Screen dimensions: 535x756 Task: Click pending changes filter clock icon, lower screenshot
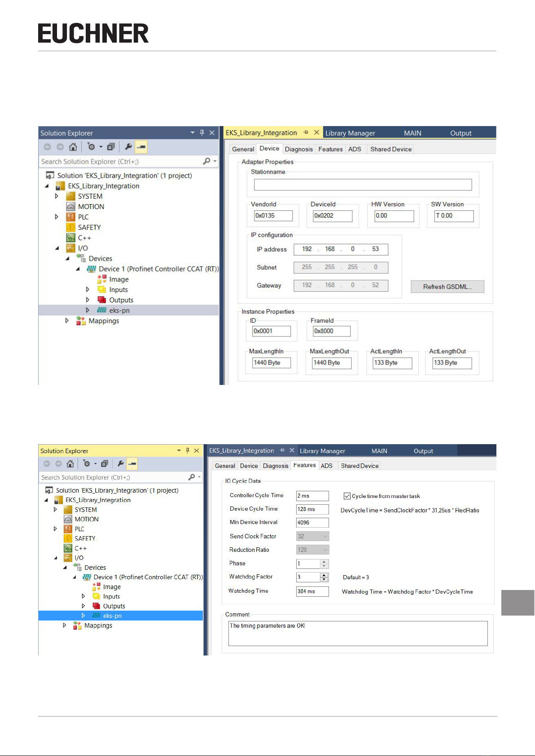(x=87, y=463)
